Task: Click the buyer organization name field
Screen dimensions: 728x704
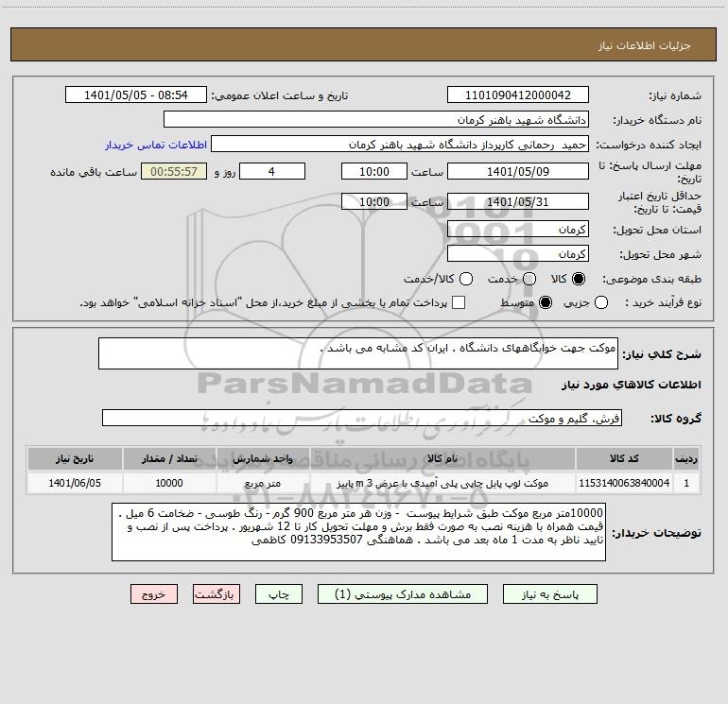Action: tap(376, 119)
